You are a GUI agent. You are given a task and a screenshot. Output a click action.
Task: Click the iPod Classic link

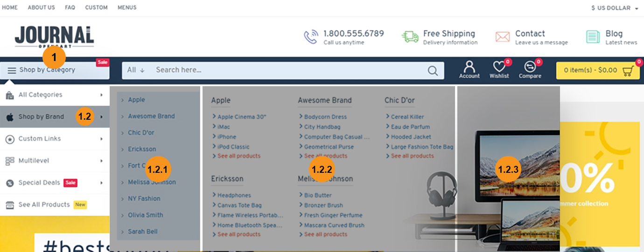233,147
